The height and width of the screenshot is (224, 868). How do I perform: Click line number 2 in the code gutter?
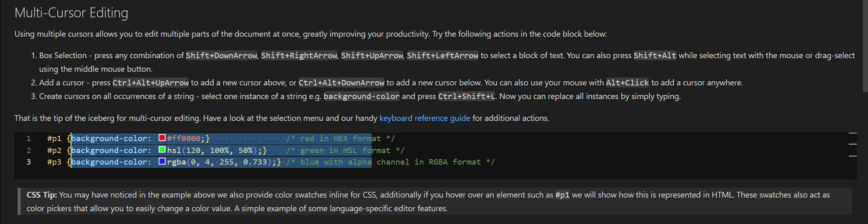click(29, 150)
